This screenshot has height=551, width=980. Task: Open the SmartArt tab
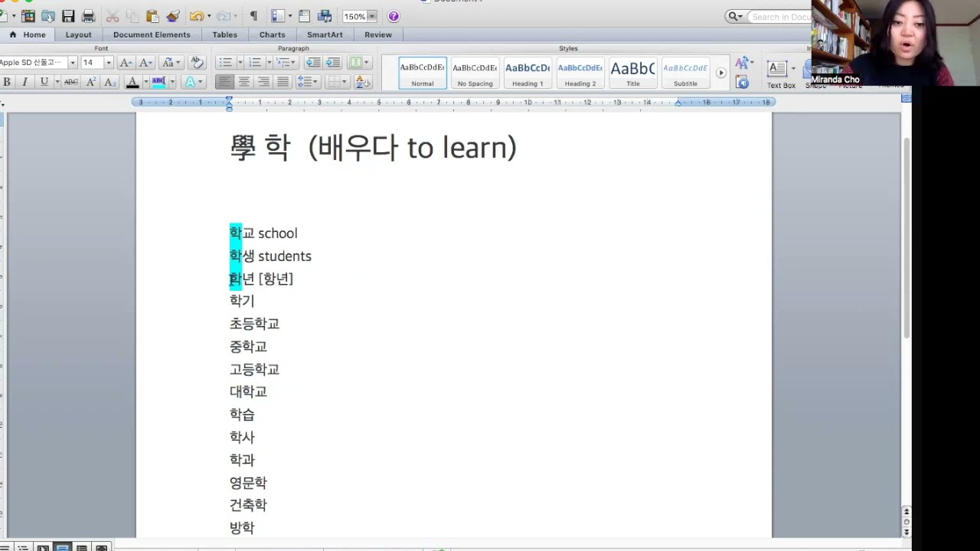click(325, 34)
